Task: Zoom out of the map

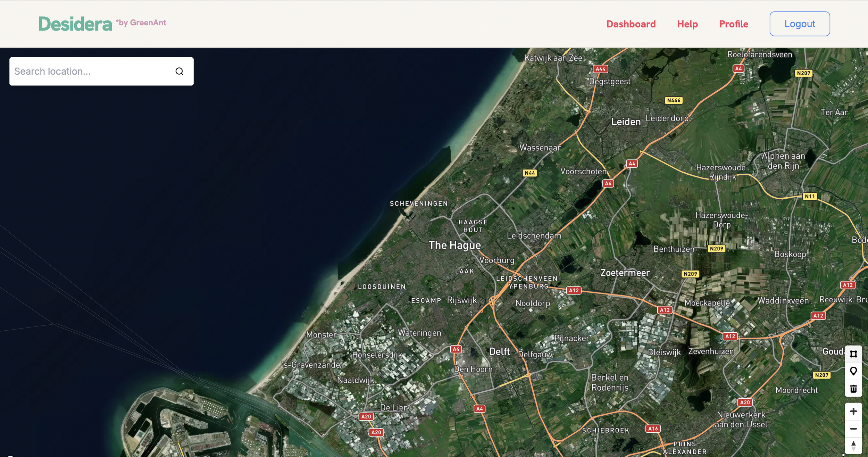Action: (x=853, y=429)
